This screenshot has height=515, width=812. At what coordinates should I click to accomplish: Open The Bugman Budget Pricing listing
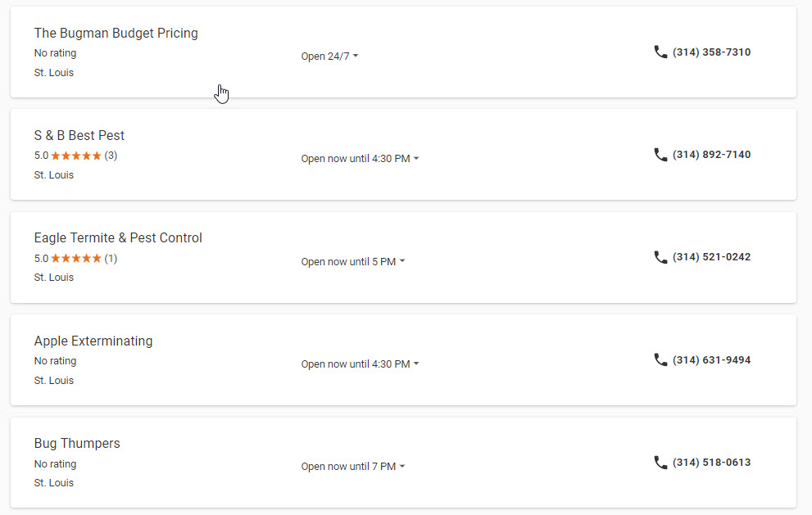[x=116, y=33]
